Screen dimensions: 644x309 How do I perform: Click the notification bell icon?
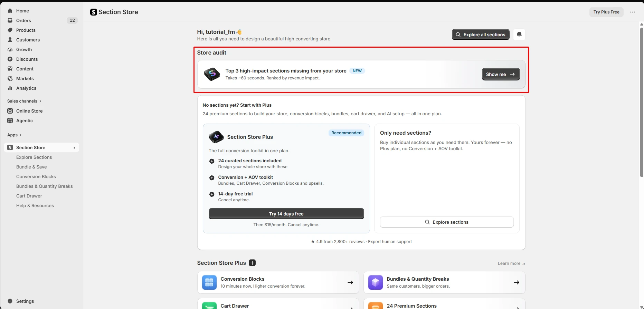519,35
